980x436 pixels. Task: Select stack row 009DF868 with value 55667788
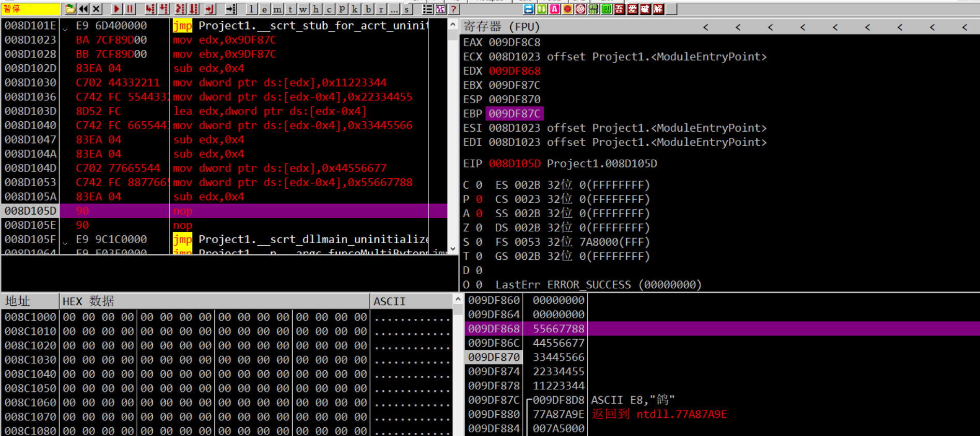(722, 329)
